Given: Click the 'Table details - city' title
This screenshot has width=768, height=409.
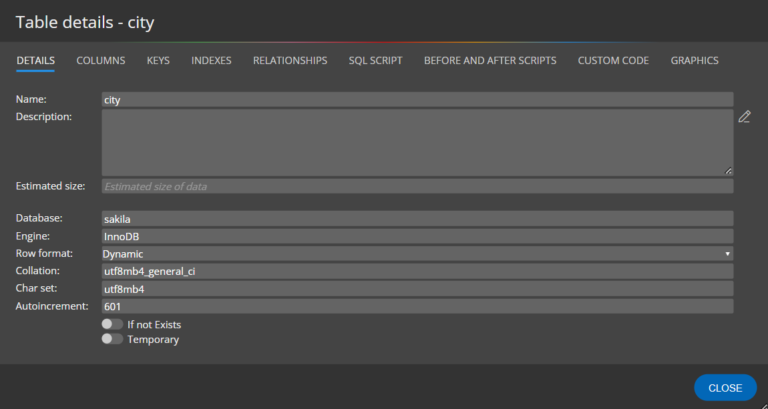Looking at the screenshot, I should [85, 22].
